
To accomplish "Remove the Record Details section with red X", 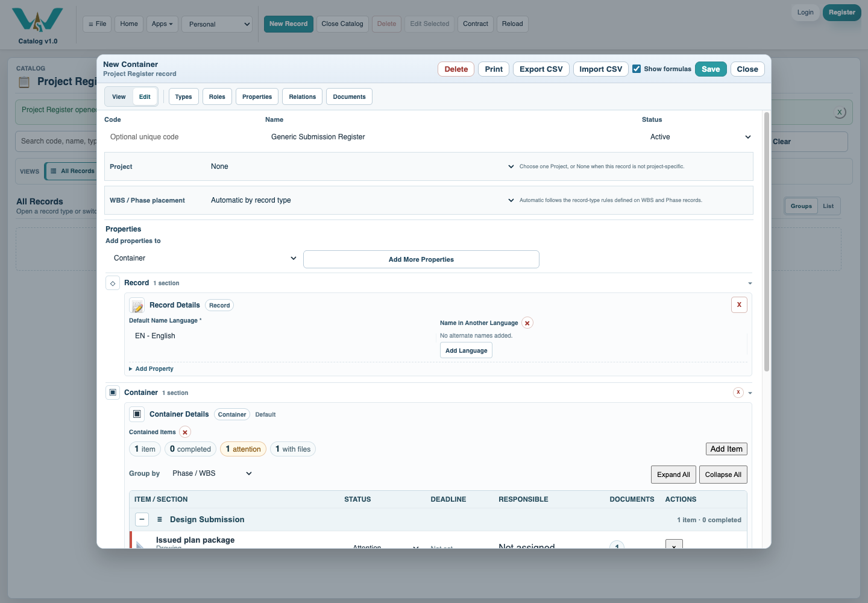I will click(739, 305).
